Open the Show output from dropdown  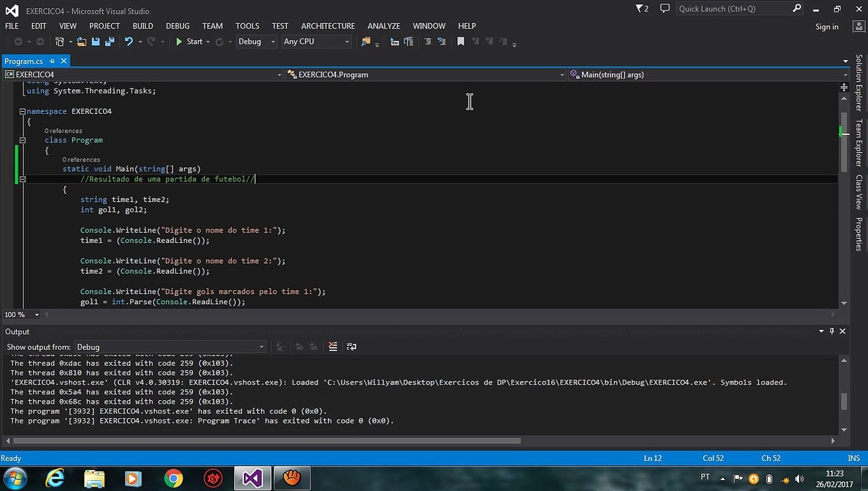click(170, 346)
